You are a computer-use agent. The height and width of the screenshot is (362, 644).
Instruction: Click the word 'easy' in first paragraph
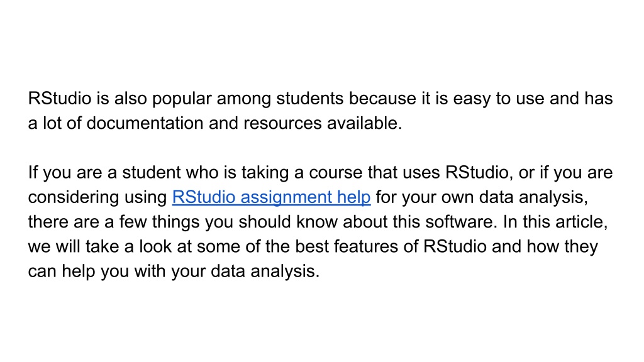coord(472,99)
